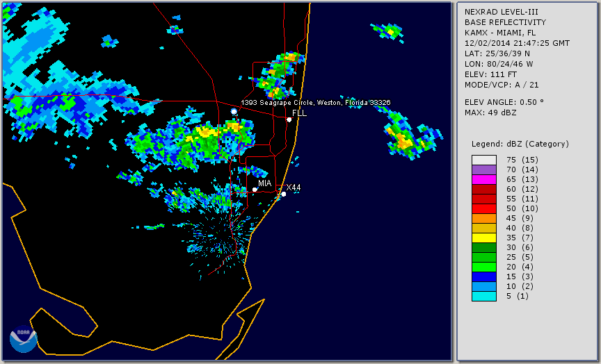Click the 'X44' map label
601x364 pixels.
click(x=294, y=188)
